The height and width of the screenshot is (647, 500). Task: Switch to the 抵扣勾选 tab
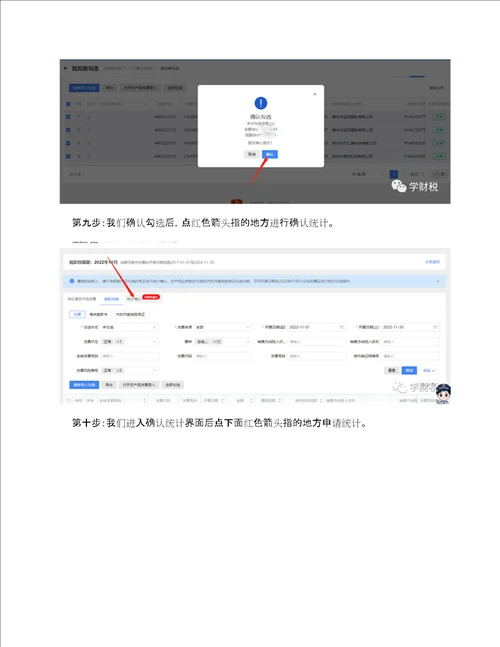click(x=111, y=299)
